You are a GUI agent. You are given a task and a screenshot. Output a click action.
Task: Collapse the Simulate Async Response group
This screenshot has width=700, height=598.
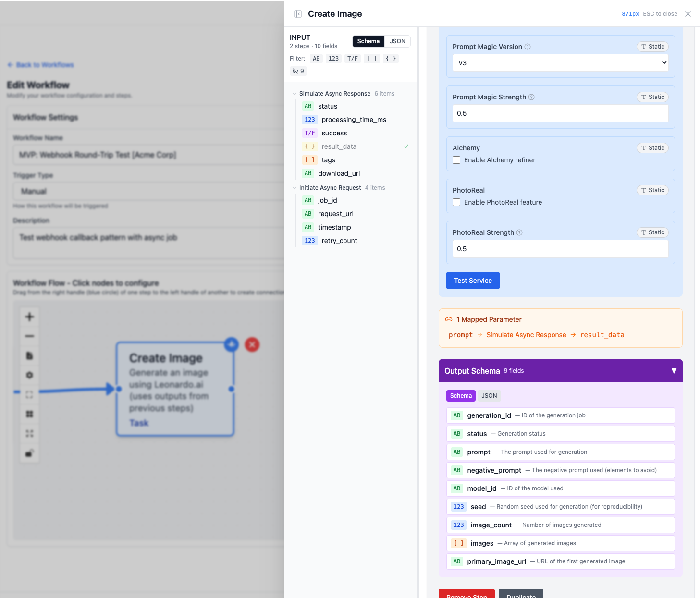coord(295,93)
